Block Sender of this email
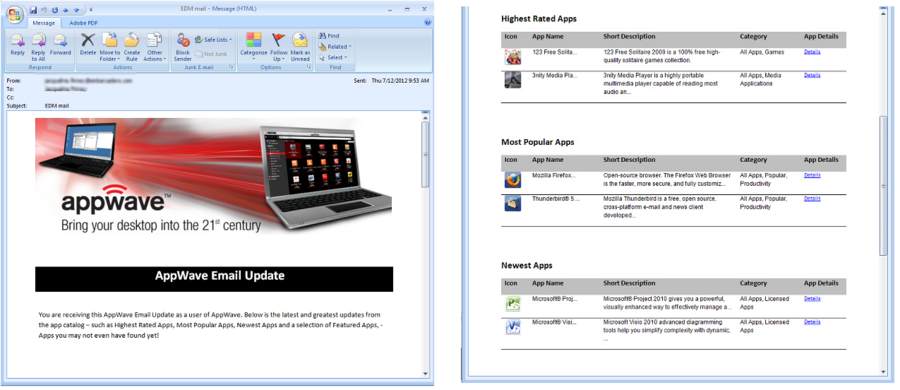The height and width of the screenshot is (390, 900). click(183, 47)
